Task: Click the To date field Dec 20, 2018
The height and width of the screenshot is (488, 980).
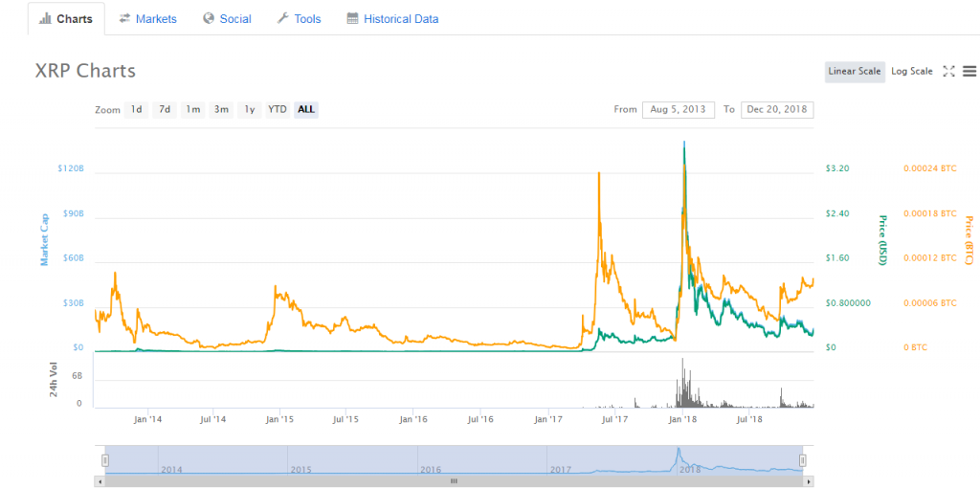Action: point(777,109)
